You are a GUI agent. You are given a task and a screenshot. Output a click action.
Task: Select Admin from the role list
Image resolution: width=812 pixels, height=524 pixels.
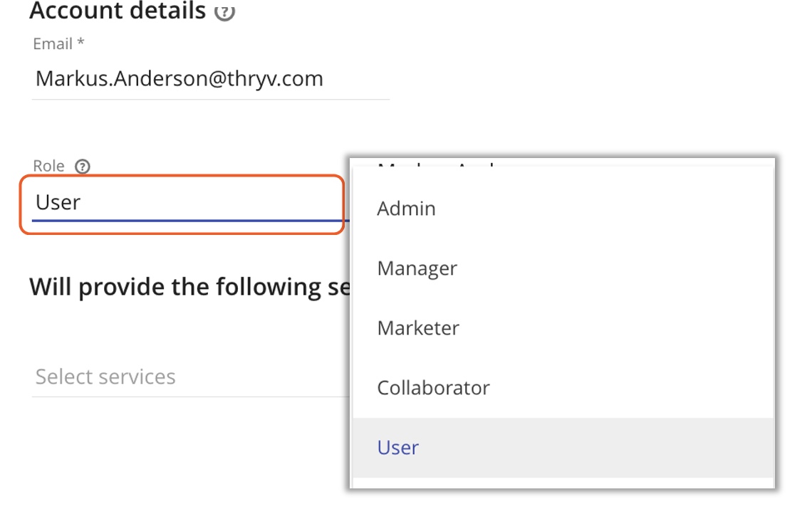[406, 209]
